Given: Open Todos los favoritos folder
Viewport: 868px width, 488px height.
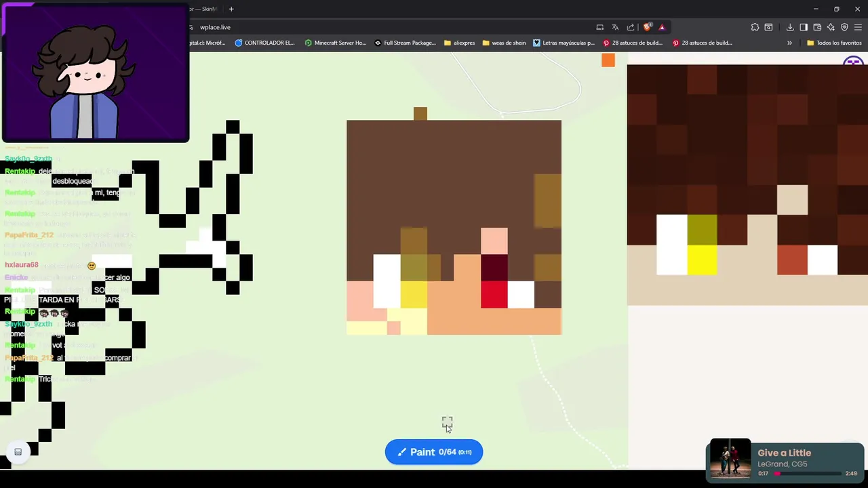Looking at the screenshot, I should point(834,43).
